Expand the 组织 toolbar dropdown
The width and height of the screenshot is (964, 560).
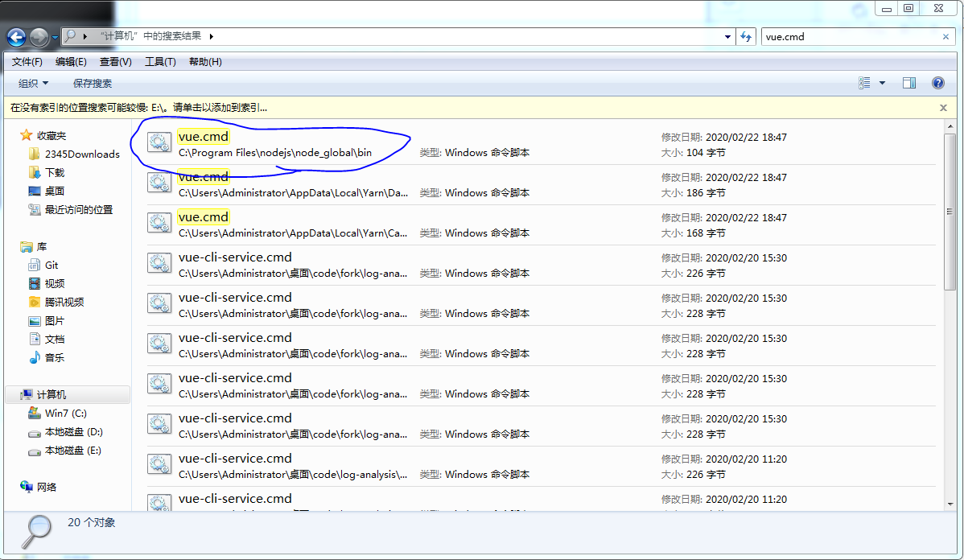point(33,83)
